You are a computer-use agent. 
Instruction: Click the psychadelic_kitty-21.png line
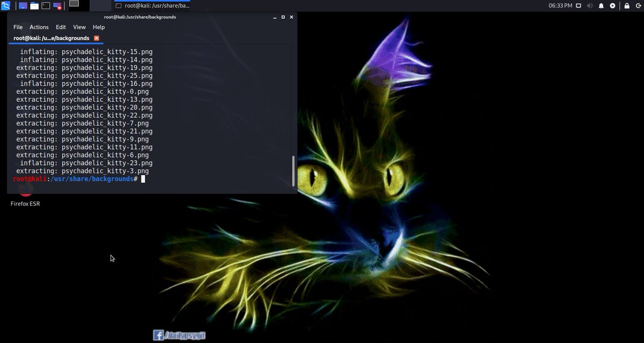pos(84,131)
